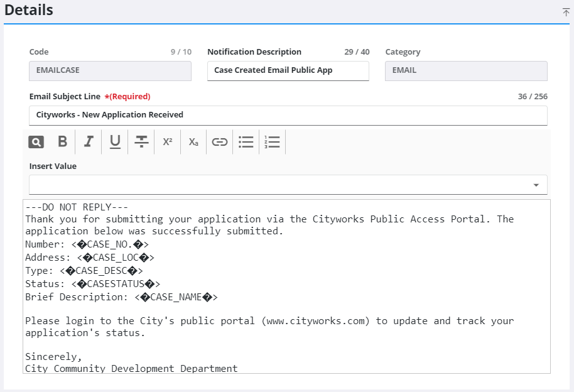Viewport: 574px width, 392px height.
Task: Create a bulleted list
Action: [x=246, y=142]
